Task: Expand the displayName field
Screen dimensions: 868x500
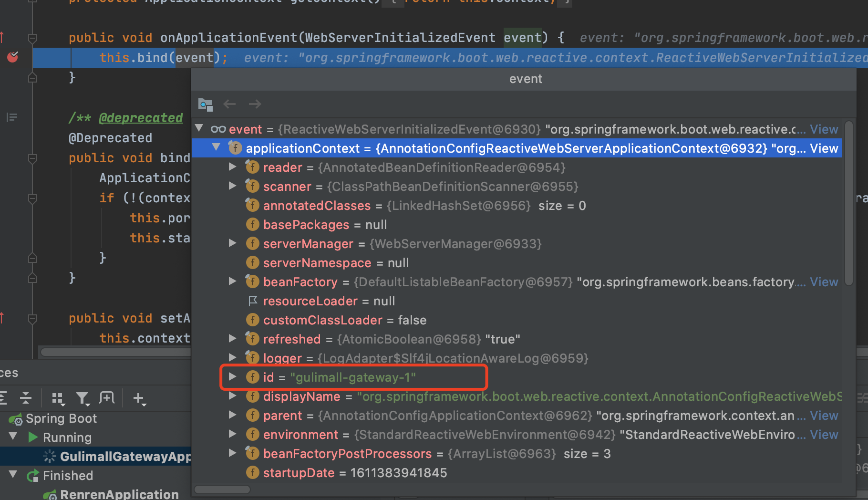Action: pyautogui.click(x=233, y=396)
